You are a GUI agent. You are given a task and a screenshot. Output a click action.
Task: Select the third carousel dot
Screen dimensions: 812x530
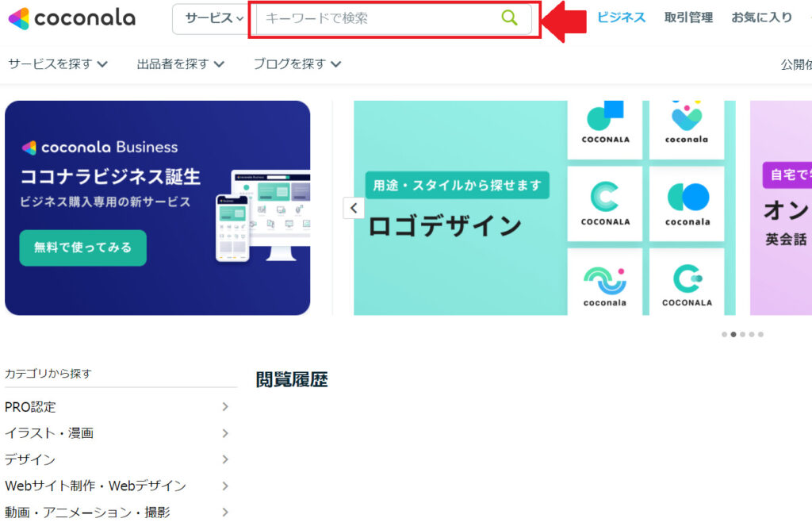[x=742, y=335]
